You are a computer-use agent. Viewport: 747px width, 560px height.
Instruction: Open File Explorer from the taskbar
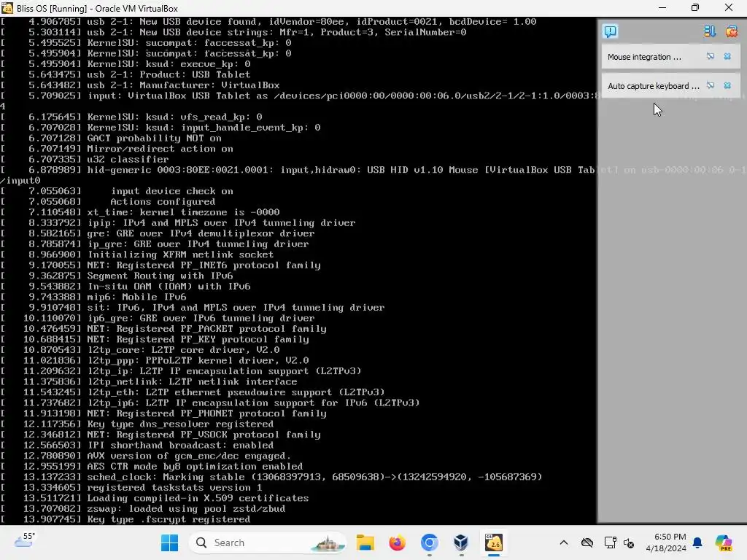[365, 542]
